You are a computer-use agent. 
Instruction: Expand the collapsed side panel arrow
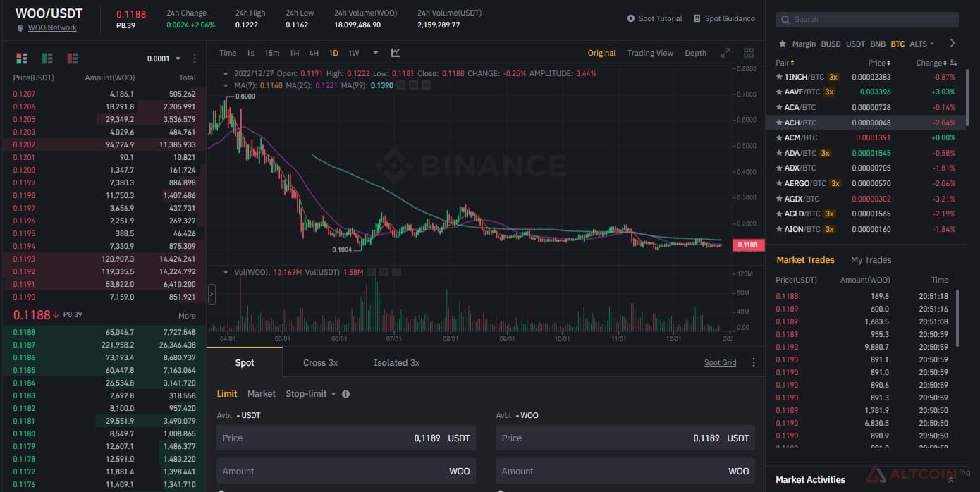click(x=212, y=294)
